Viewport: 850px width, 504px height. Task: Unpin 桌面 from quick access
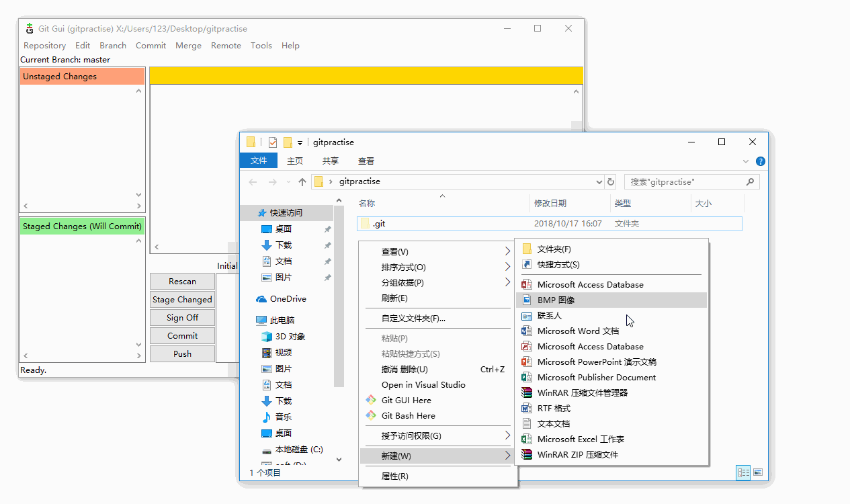[327, 228]
